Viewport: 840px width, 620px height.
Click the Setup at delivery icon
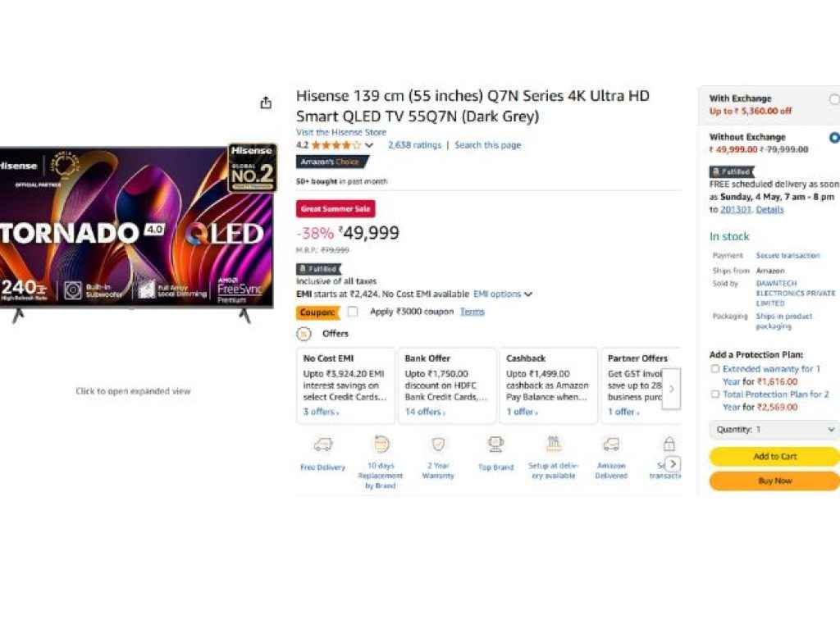554,444
